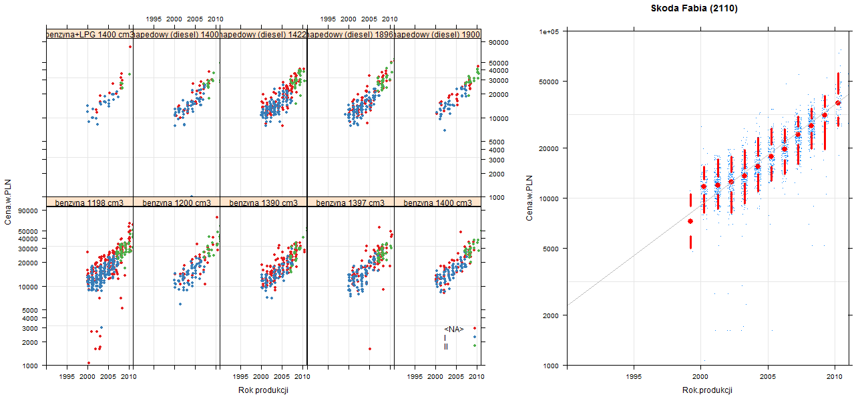Viewport: 868px width, 401px height.
Task: Click the "90000" tick right of the top row
Action: 499,43
